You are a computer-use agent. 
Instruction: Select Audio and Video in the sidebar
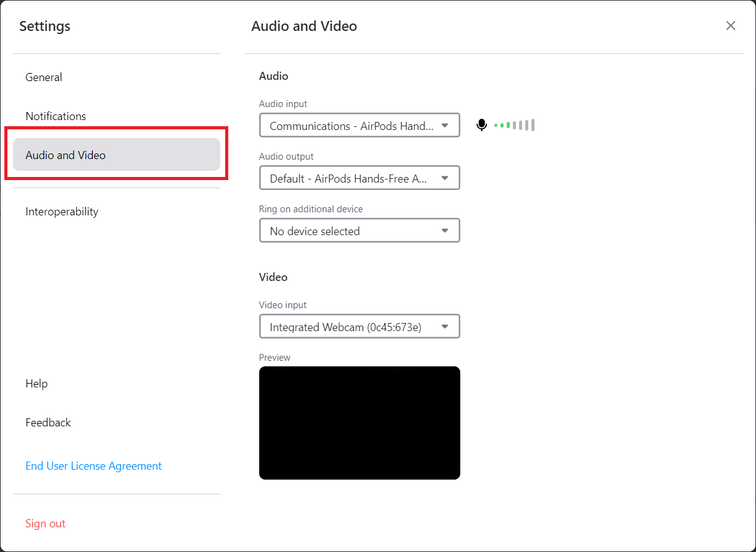point(116,155)
